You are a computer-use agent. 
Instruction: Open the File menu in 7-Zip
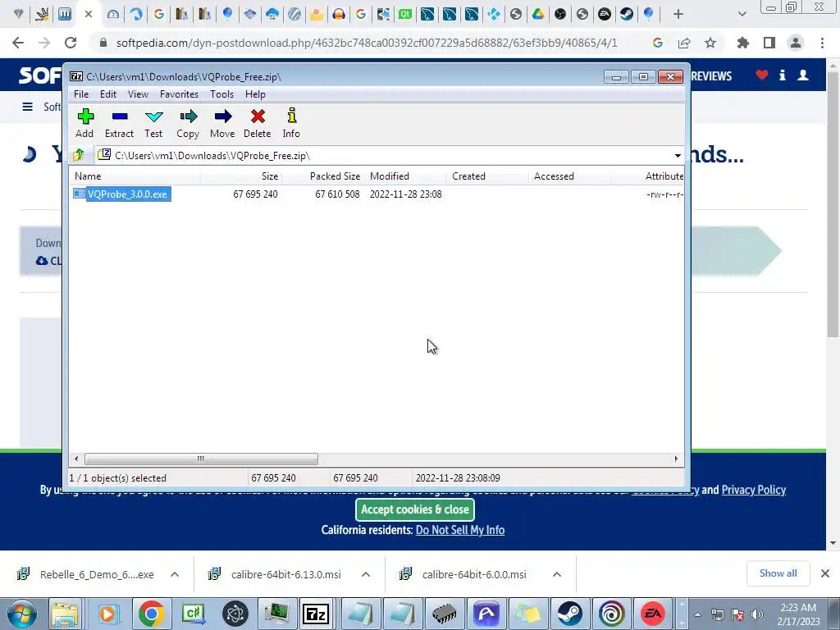(81, 94)
